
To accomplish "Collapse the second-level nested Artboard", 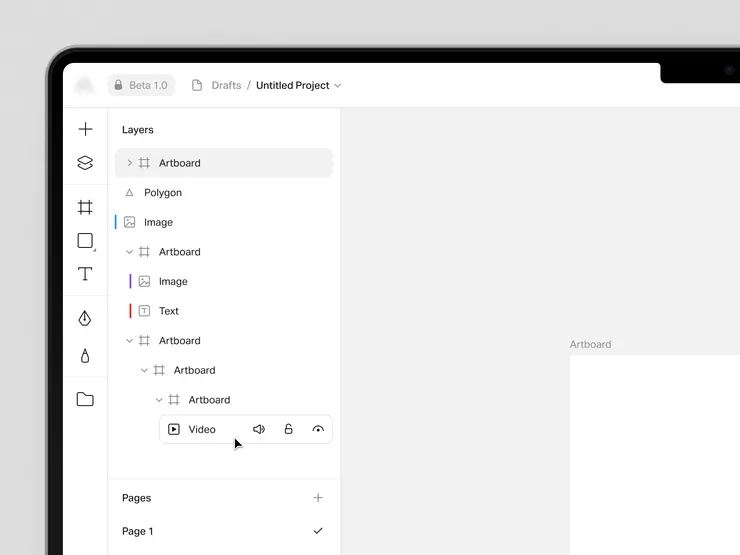I will (144, 370).
